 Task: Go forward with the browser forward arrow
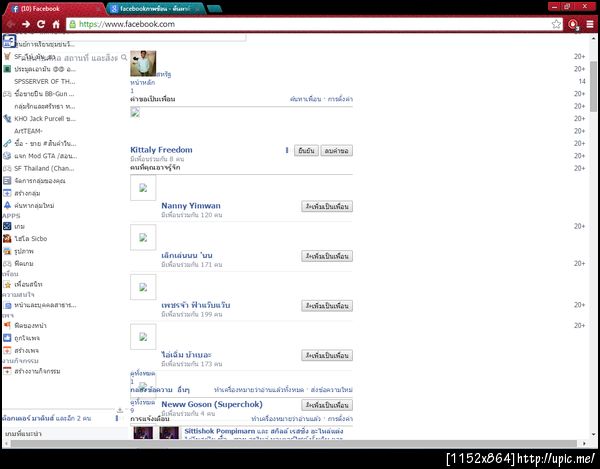point(26,24)
